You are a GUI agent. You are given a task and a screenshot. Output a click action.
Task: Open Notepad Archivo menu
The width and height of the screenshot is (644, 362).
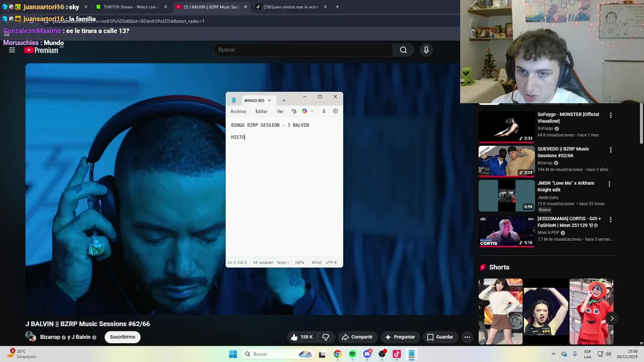[x=238, y=111]
